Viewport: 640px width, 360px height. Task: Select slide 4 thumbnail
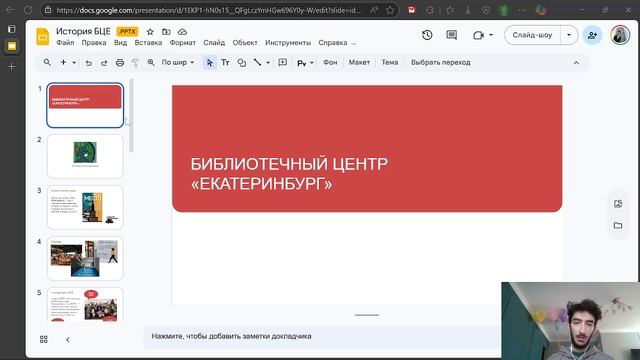pyautogui.click(x=85, y=258)
